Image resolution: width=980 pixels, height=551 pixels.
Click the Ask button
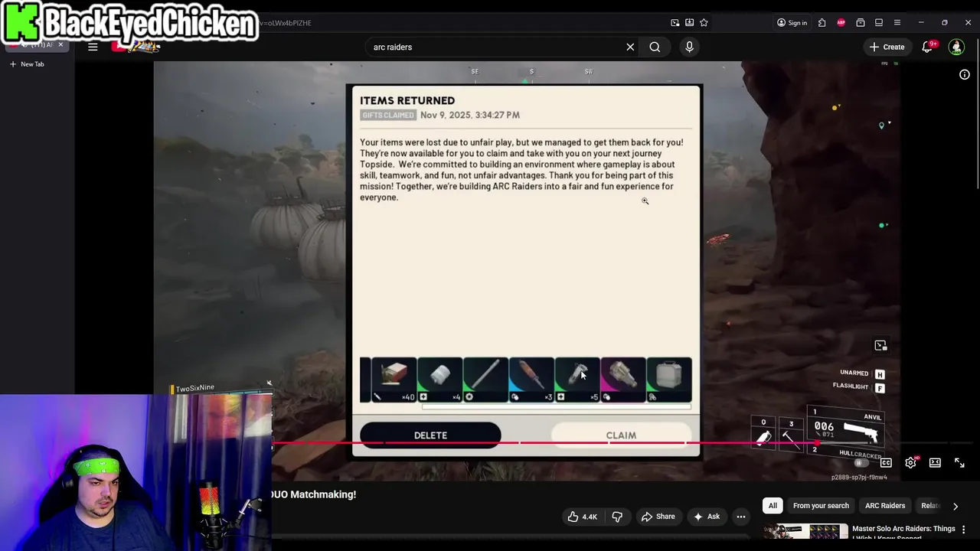pyautogui.click(x=706, y=517)
